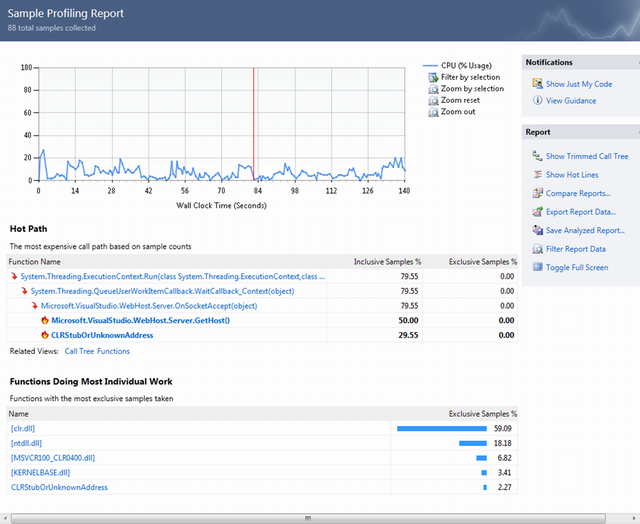
Task: Open System.Threading.ExecutionContext.Run function link
Action: click(x=173, y=276)
